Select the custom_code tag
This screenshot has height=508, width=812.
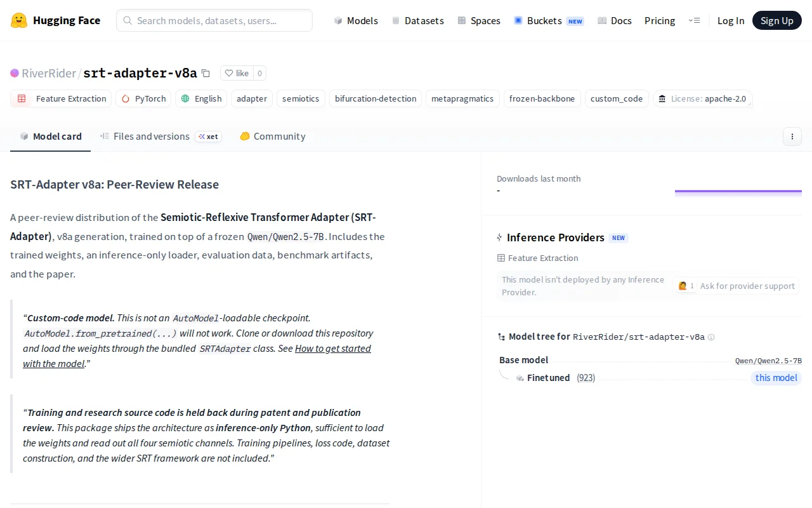click(617, 98)
